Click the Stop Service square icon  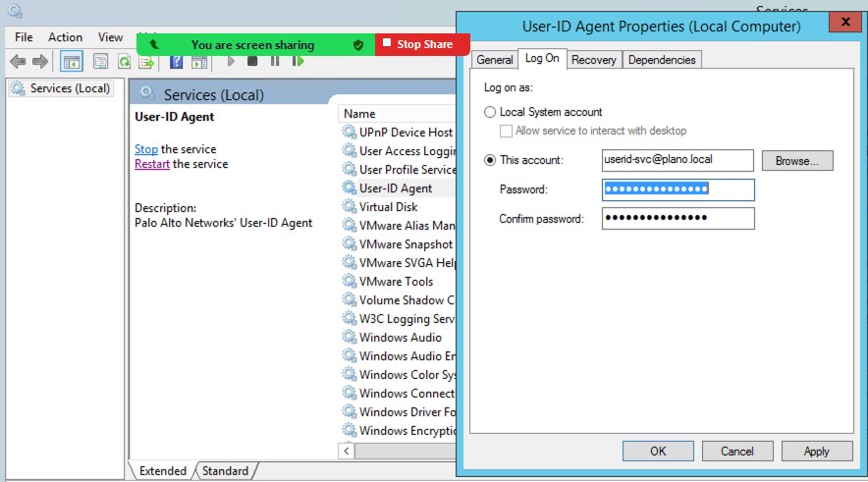252,61
